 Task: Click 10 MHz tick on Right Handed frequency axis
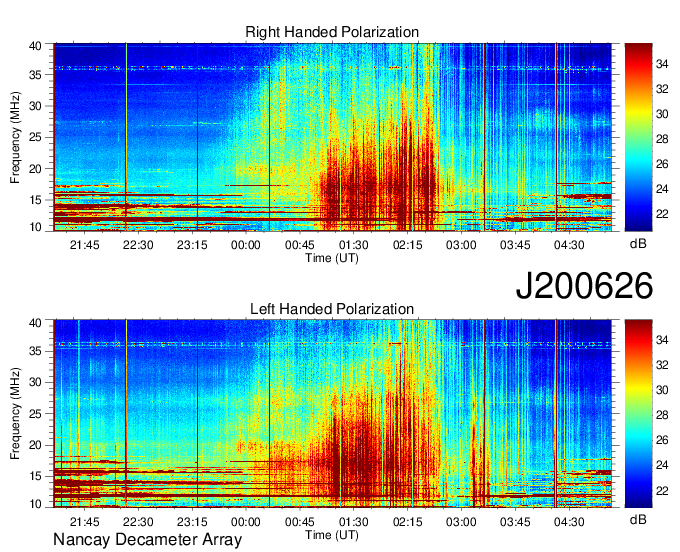[35, 227]
